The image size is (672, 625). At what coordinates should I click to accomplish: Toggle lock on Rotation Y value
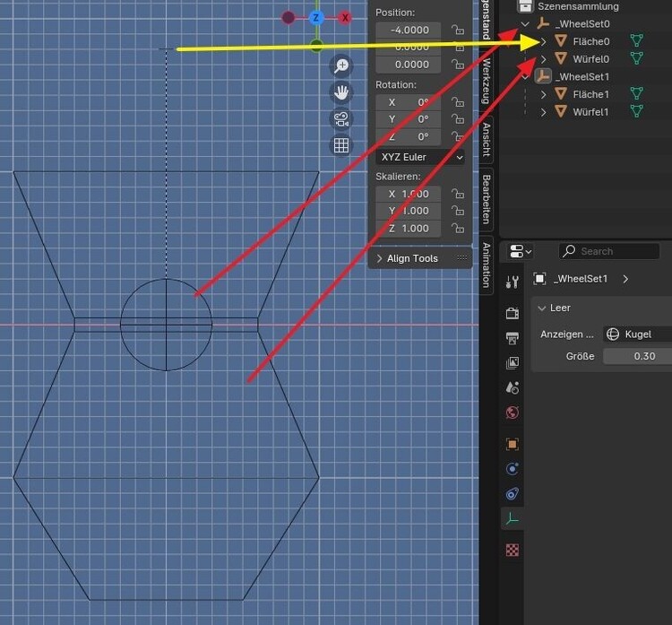(457, 119)
